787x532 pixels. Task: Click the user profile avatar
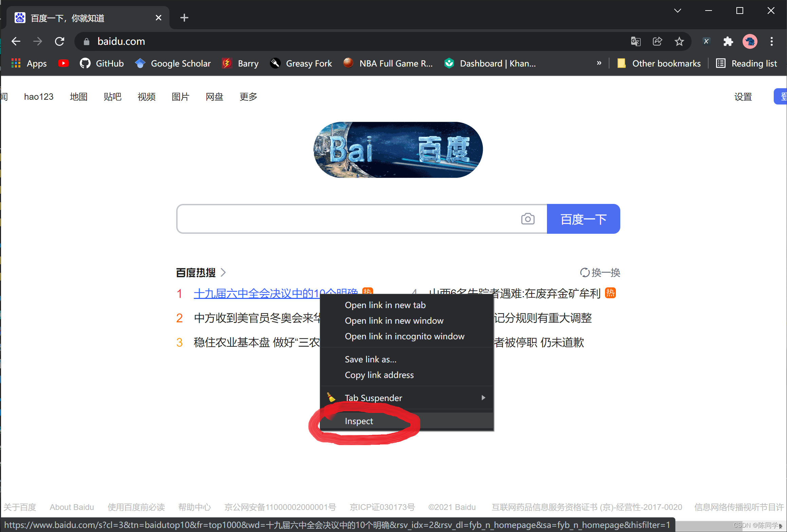tap(750, 41)
